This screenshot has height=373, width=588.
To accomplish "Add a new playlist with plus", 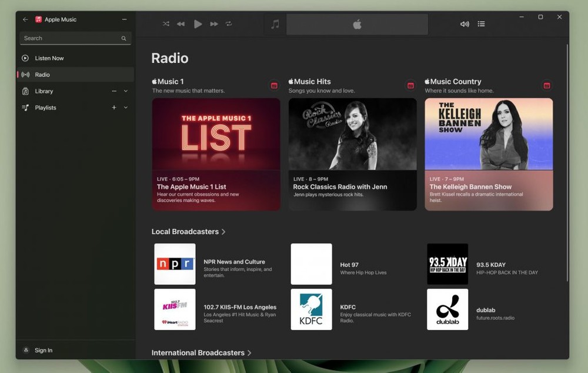I will [x=114, y=108].
